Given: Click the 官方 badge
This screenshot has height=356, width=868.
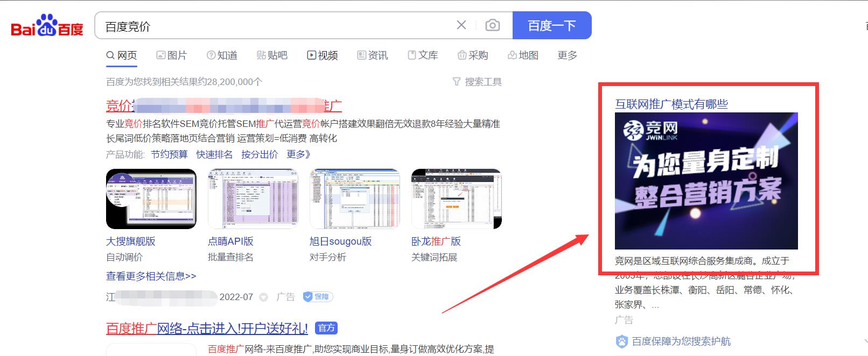Looking at the screenshot, I should pyautogui.click(x=326, y=328).
